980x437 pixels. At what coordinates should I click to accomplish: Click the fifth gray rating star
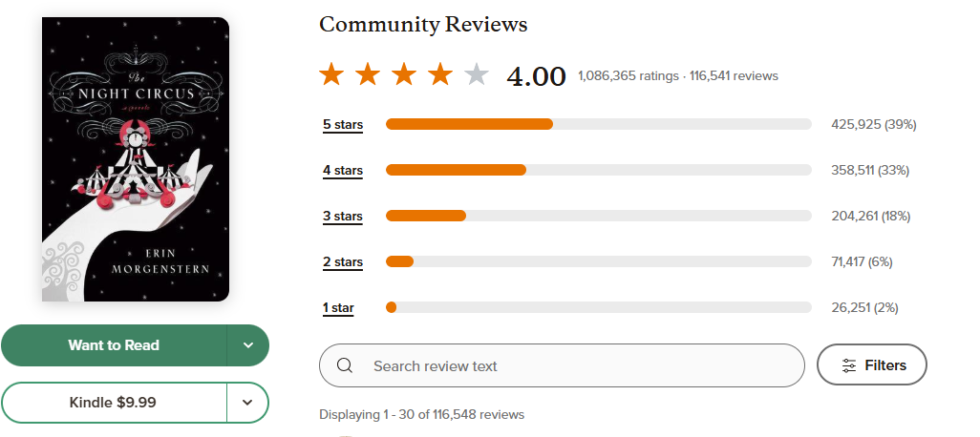476,74
